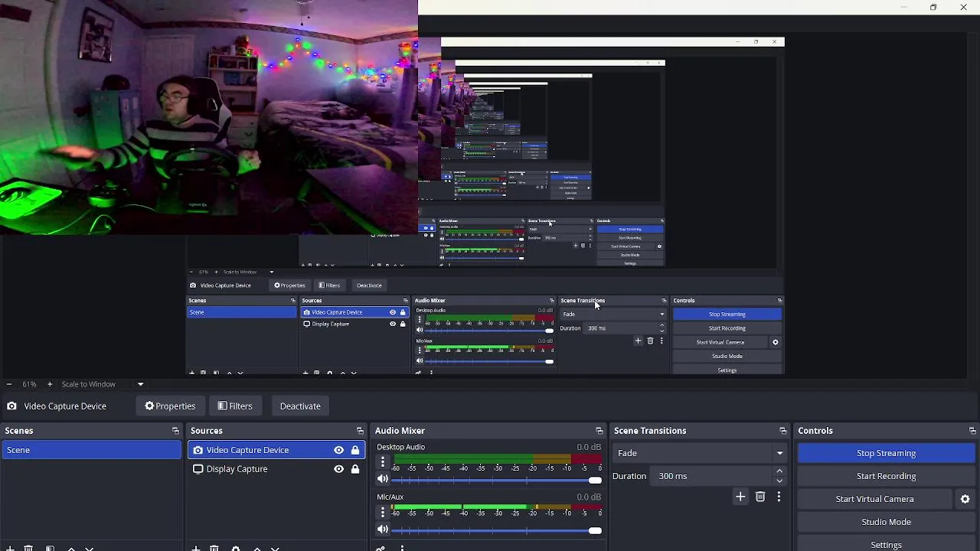Click the webcam video in the preview
This screenshot has height=551, width=980.
(x=208, y=116)
